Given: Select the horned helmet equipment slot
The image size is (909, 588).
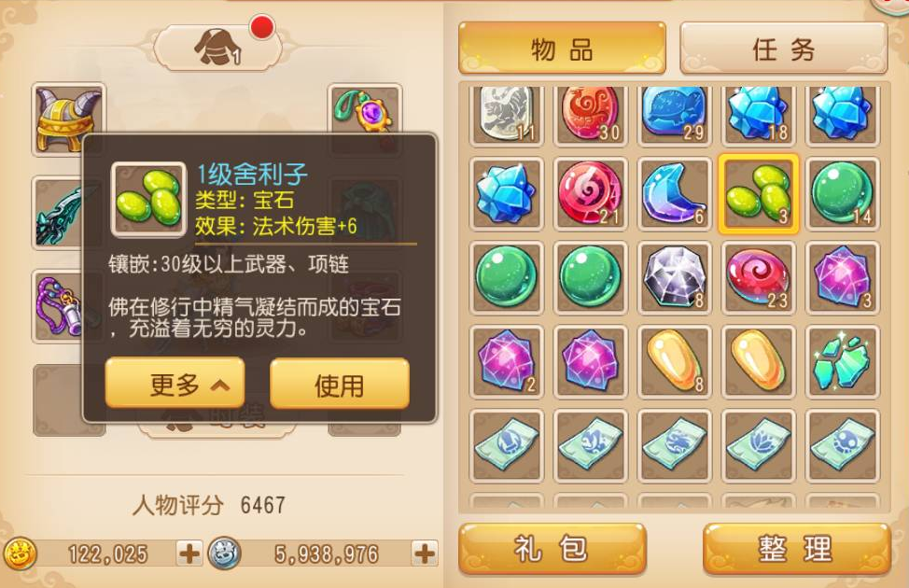Looking at the screenshot, I should 68,119.
